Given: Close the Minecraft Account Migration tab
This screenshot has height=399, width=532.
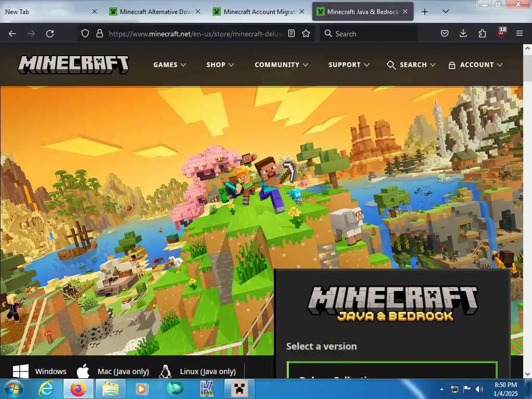Looking at the screenshot, I should pyautogui.click(x=302, y=11).
